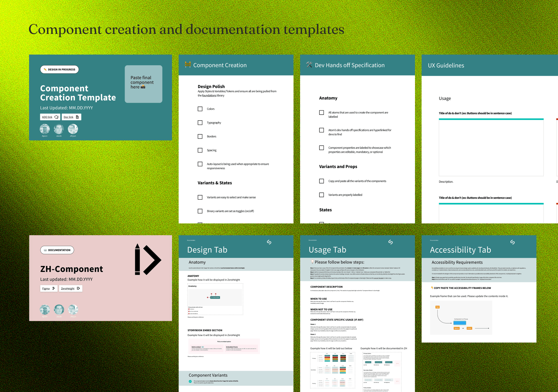The image size is (558, 392).
Task: Click the link icon on Design Tab header
Action: pos(269,242)
